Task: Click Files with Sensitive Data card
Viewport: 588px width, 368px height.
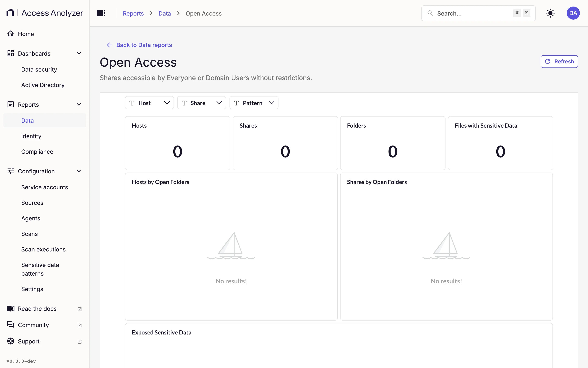Action: click(x=500, y=143)
